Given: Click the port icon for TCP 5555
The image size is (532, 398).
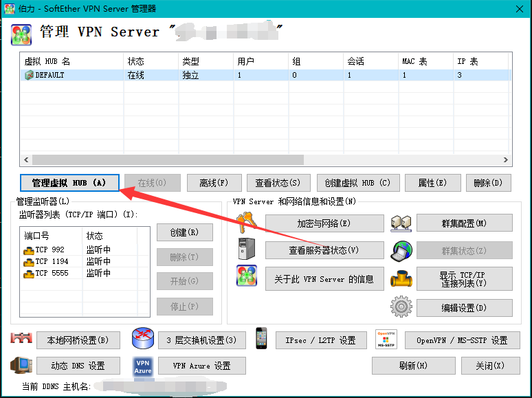Looking at the screenshot, I should [x=28, y=274].
